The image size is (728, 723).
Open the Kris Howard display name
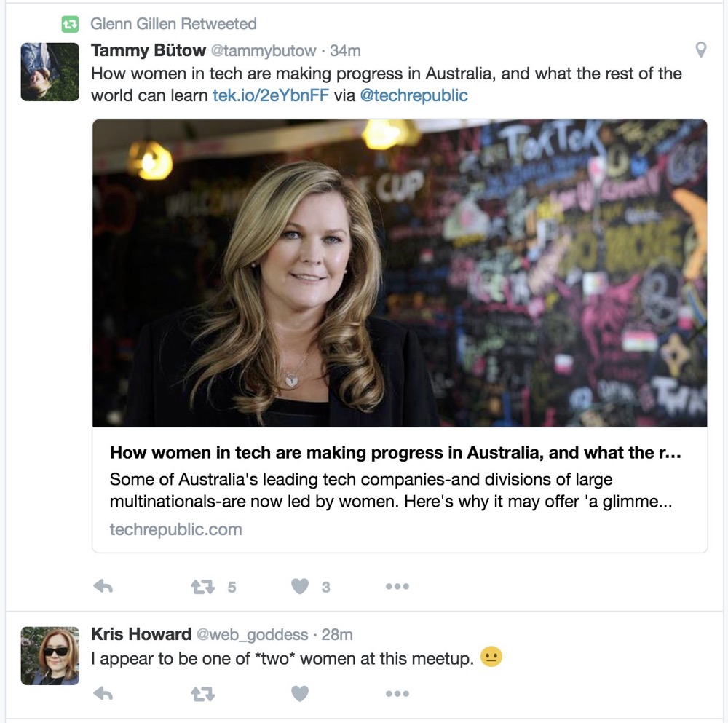141,634
